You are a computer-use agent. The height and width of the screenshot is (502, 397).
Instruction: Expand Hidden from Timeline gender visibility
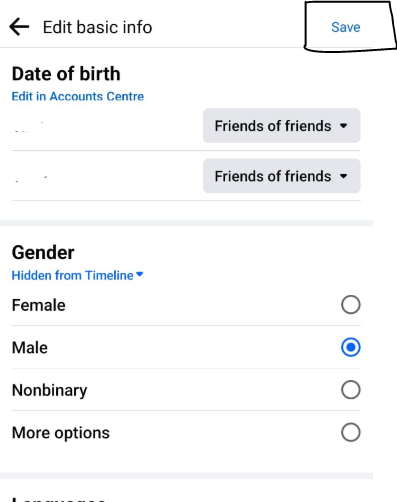click(77, 275)
